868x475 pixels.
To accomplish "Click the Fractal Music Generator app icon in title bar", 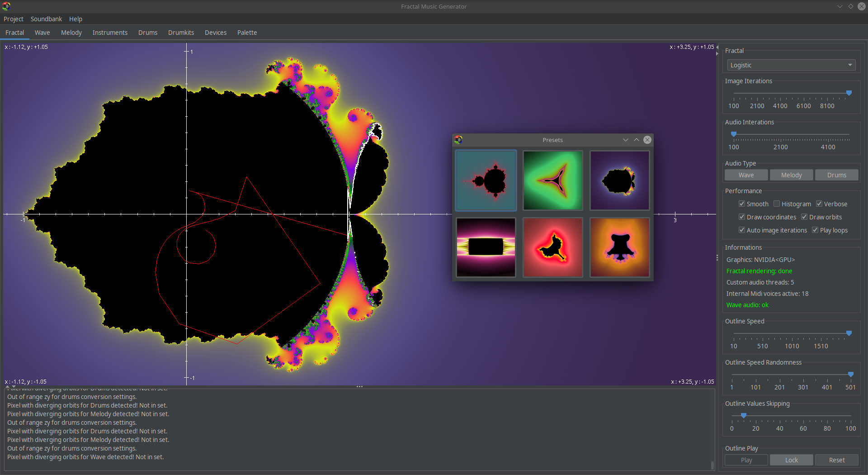I will [6, 6].
